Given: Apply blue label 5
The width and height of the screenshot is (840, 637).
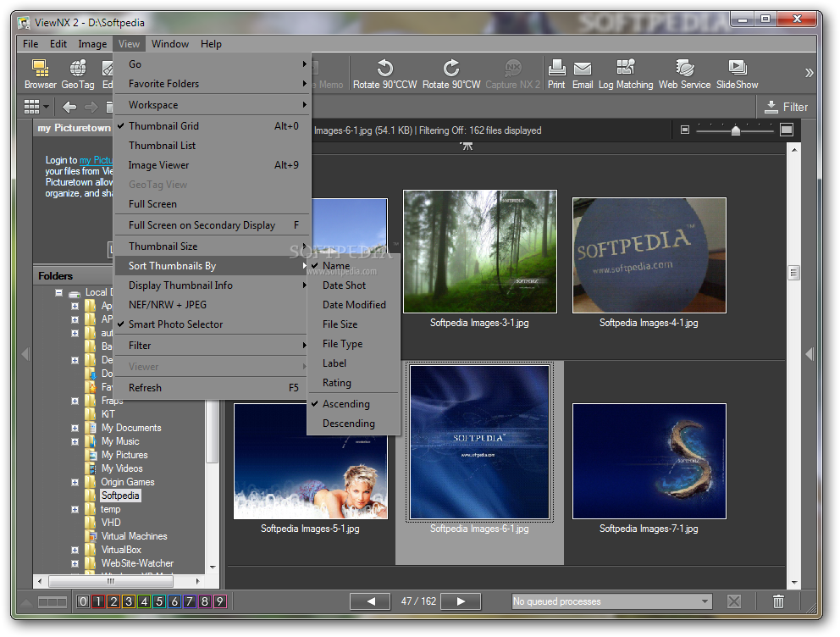Looking at the screenshot, I should pyautogui.click(x=159, y=601).
